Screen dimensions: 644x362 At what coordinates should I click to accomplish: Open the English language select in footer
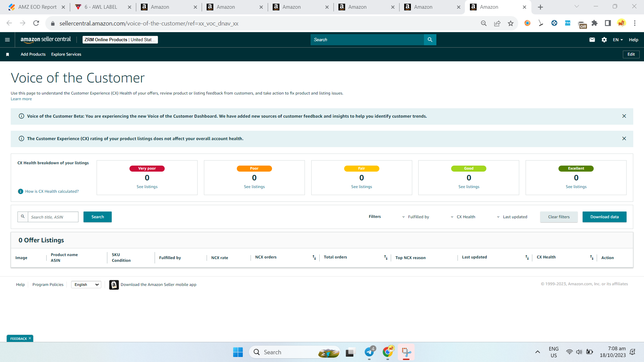pos(86,285)
